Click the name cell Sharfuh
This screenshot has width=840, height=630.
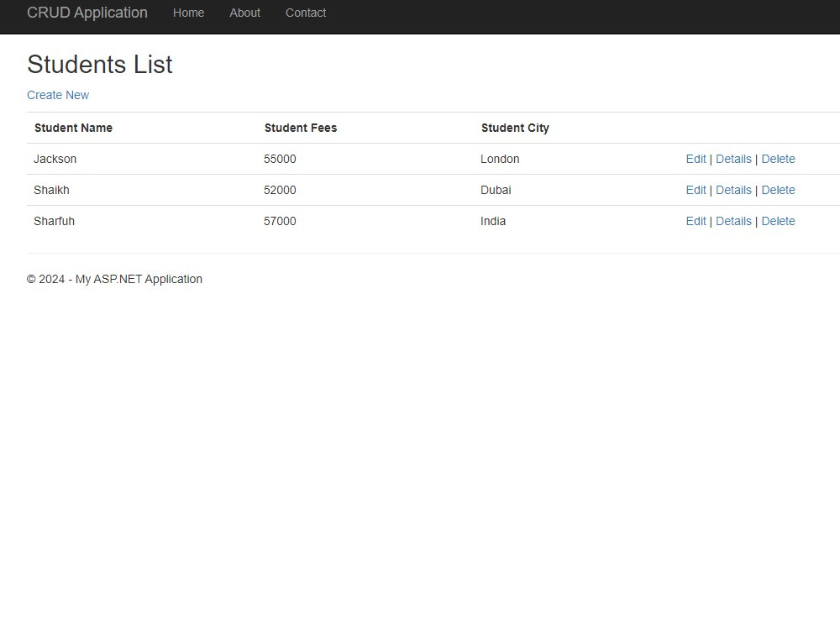point(54,221)
